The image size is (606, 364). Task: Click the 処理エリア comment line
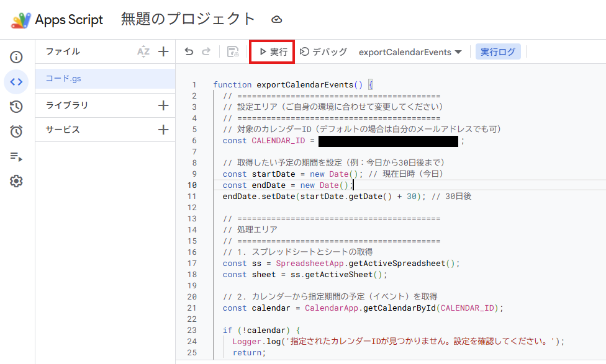pos(250,229)
